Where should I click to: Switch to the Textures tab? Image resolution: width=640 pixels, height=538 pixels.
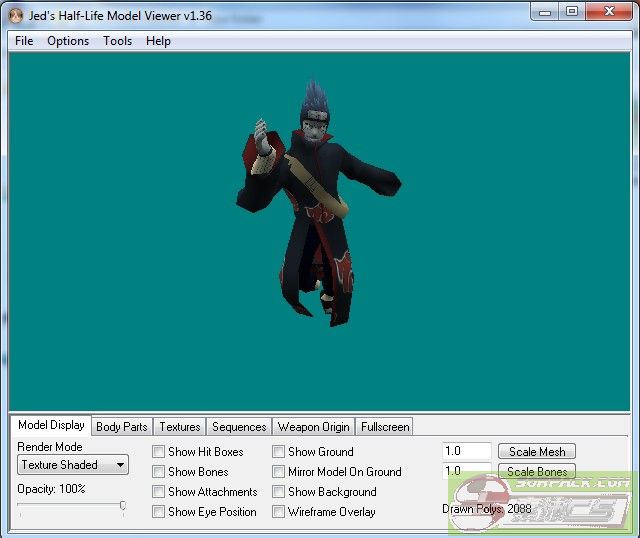pos(180,427)
